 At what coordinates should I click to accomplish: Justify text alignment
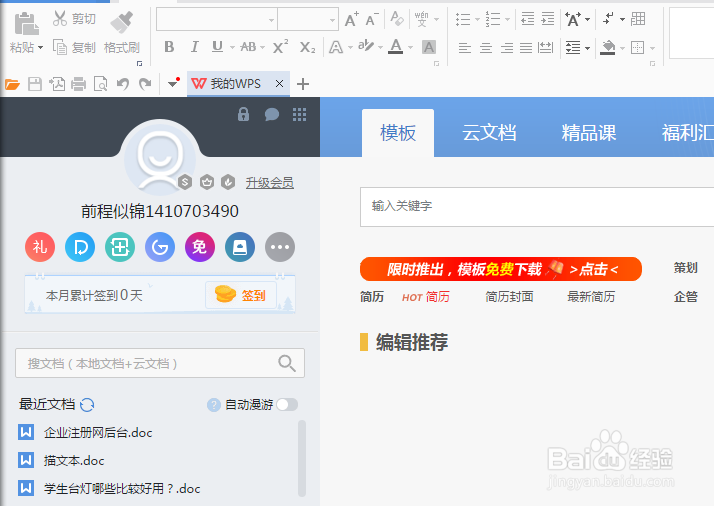(x=526, y=47)
